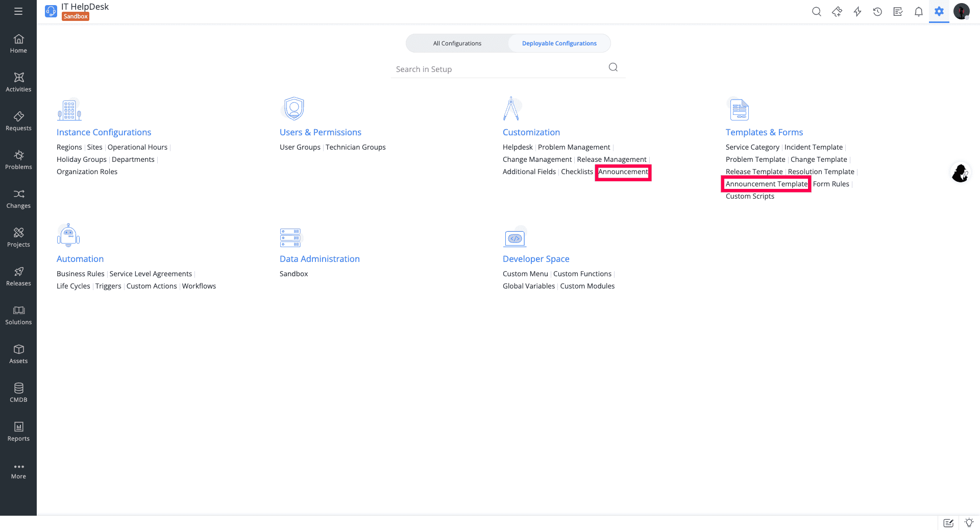
Task: Navigate to Problems in the sidebar
Action: [x=18, y=160]
